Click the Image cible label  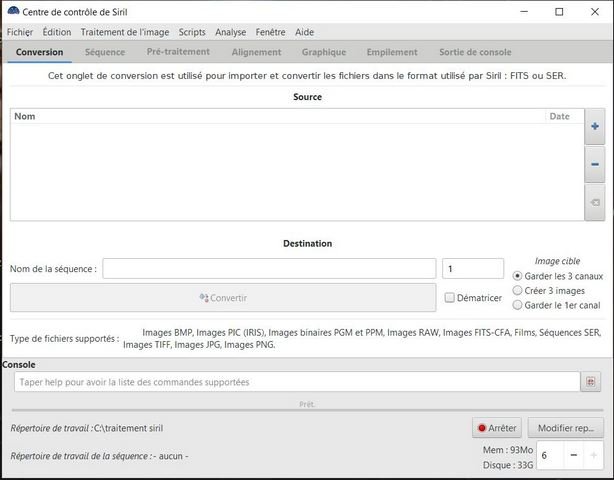pos(557,261)
